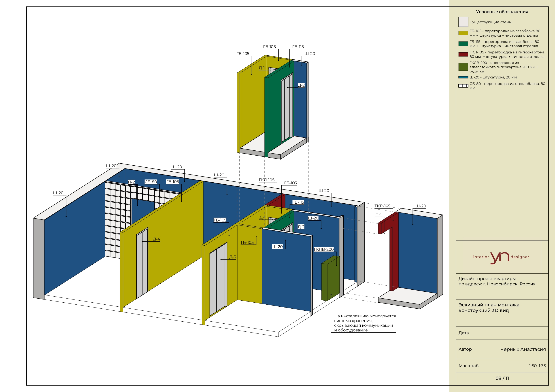Click the 'Масштаб' field label
This screenshot has width=555, height=392.
[468, 366]
